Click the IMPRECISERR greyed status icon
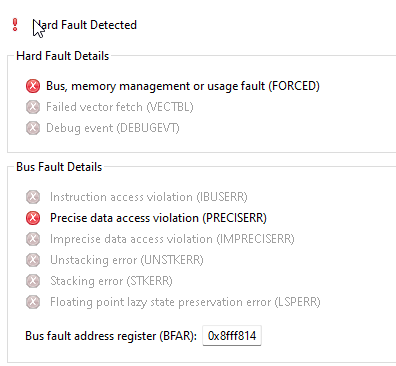Image resolution: width=396 pixels, height=366 pixels. pos(33,239)
